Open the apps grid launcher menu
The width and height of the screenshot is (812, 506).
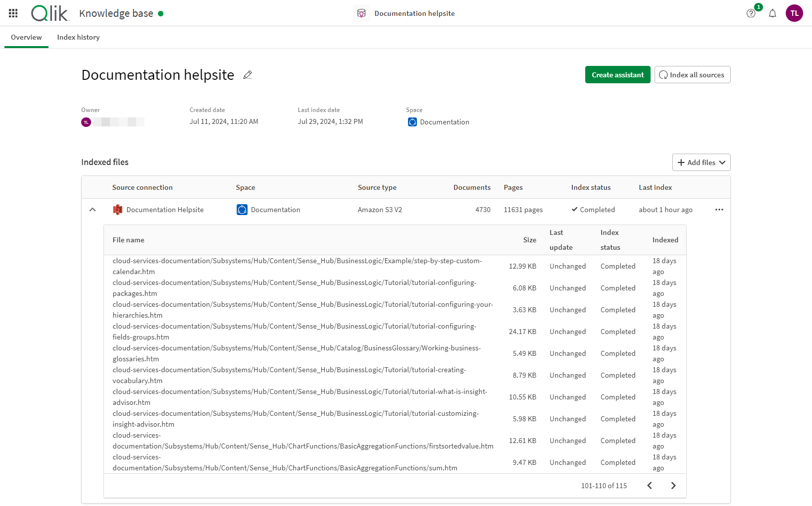(13, 13)
